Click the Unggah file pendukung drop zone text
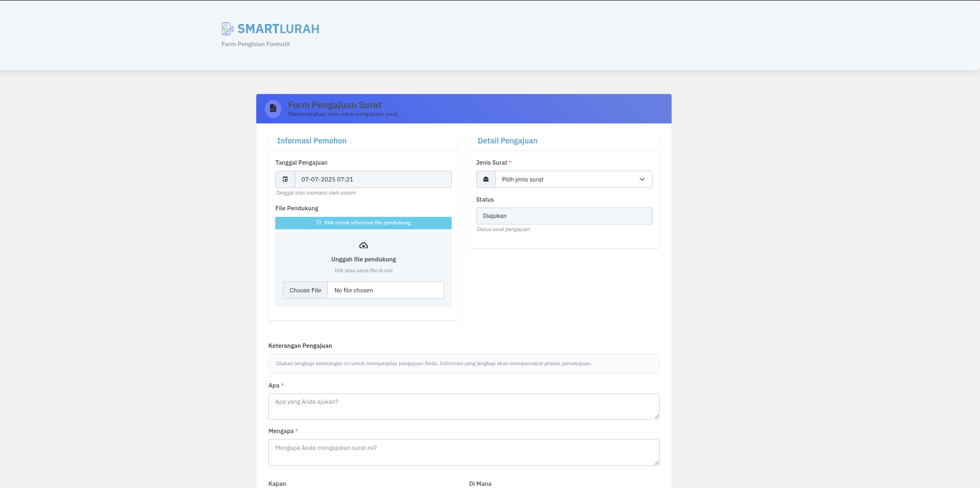Viewport: 980px width, 488px height. coord(363,259)
